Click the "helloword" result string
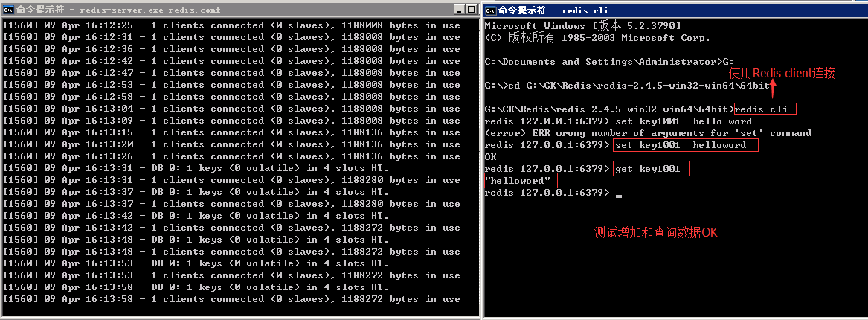 tap(518, 181)
